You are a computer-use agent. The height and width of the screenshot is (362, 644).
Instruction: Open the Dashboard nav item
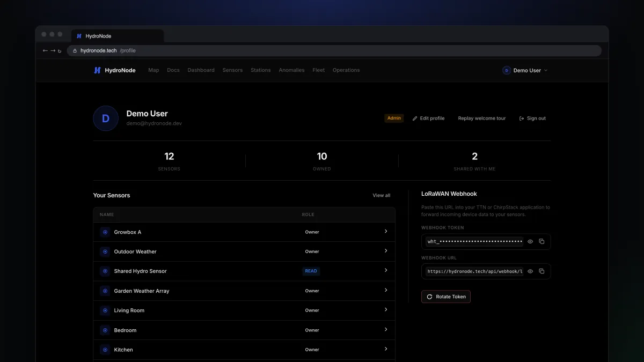pyautogui.click(x=201, y=70)
